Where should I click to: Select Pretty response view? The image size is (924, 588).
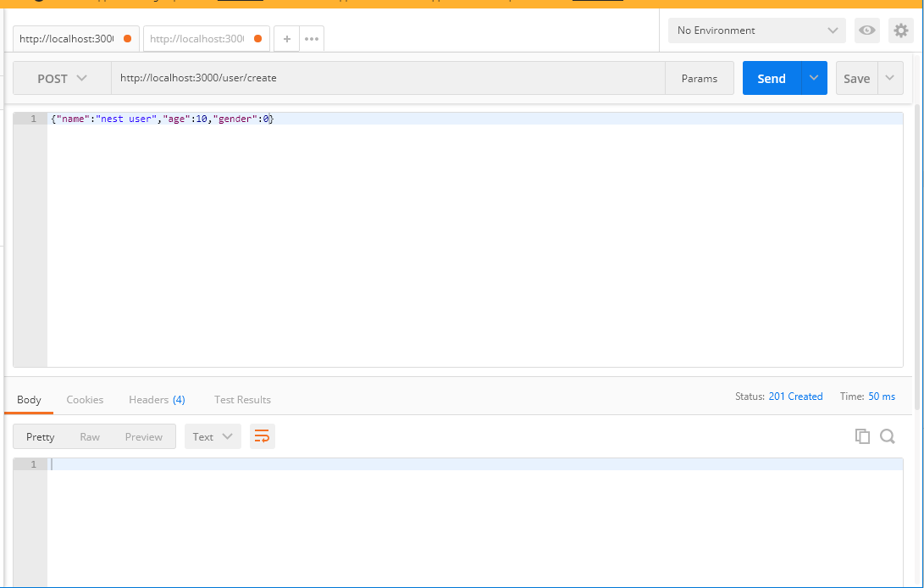(40, 436)
